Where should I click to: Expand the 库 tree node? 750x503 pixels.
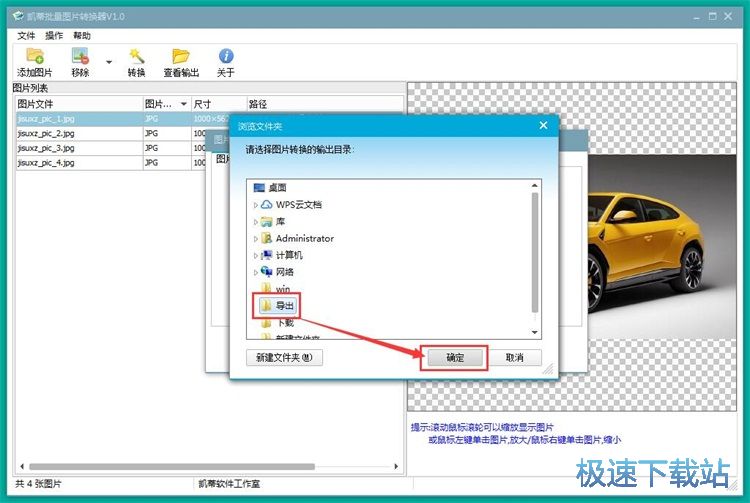tap(255, 222)
